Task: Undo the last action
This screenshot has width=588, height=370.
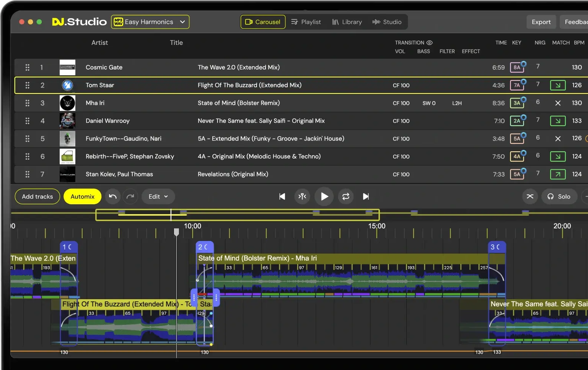Action: pyautogui.click(x=113, y=196)
